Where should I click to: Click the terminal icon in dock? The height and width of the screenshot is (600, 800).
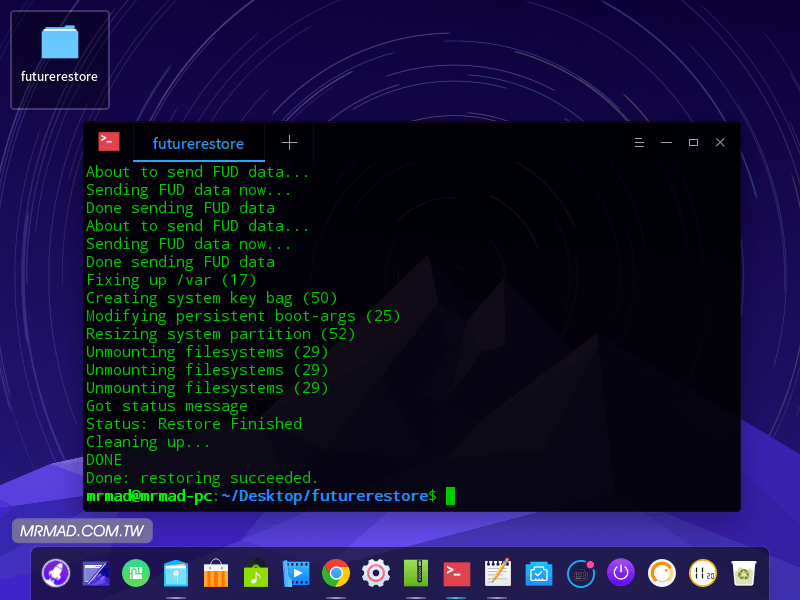(457, 573)
